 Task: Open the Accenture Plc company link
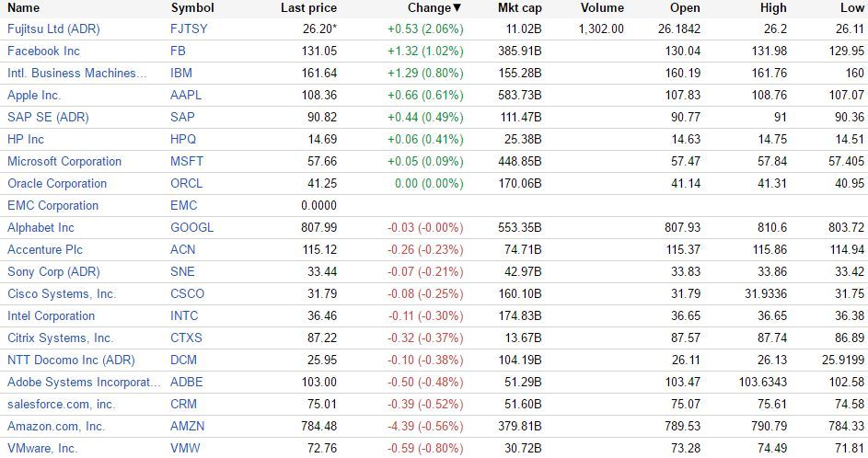coord(45,249)
